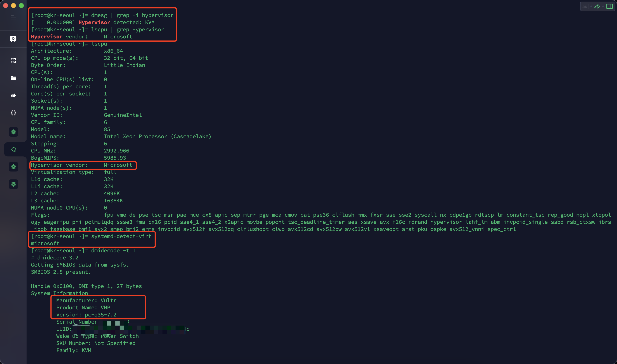Click the green fullscreen window button
This screenshot has width=617, height=364.
tap(21, 5)
